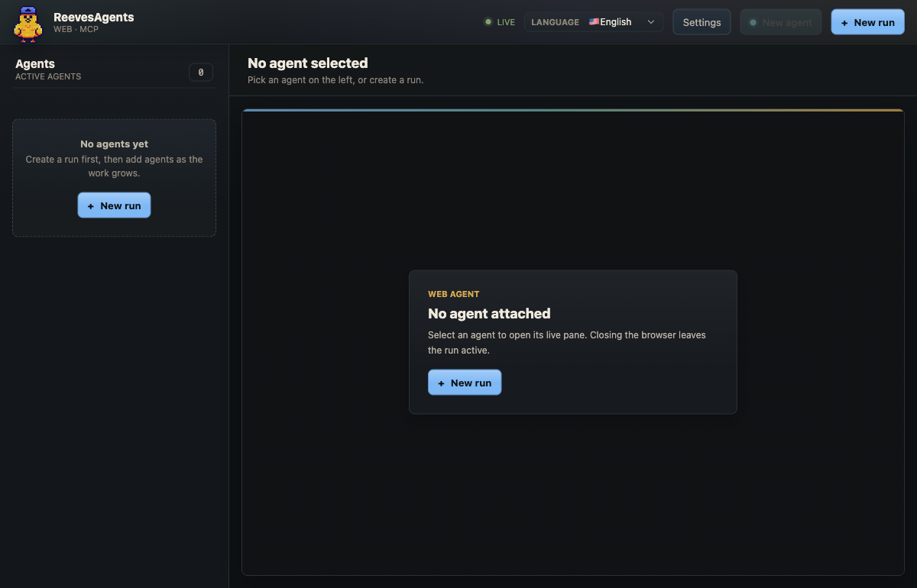
Task: Click the US flag icon beside English
Action: [x=594, y=22]
